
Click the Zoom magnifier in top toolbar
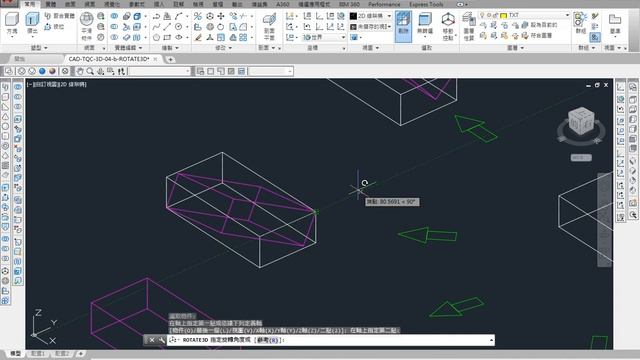click(x=90, y=71)
